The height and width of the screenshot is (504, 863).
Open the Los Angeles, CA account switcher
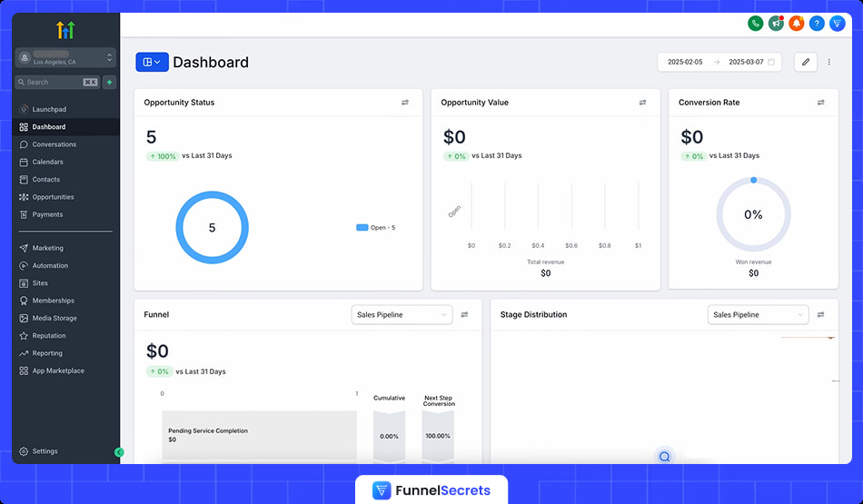tap(65, 58)
